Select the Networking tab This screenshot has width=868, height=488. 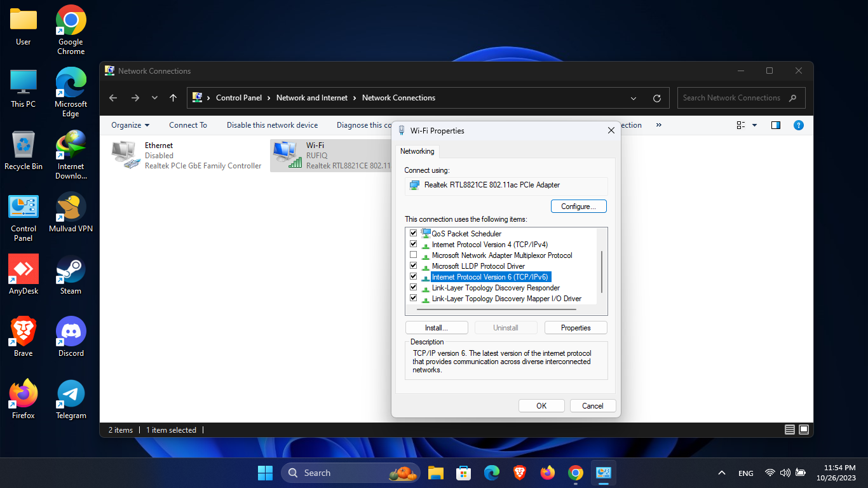click(417, 151)
